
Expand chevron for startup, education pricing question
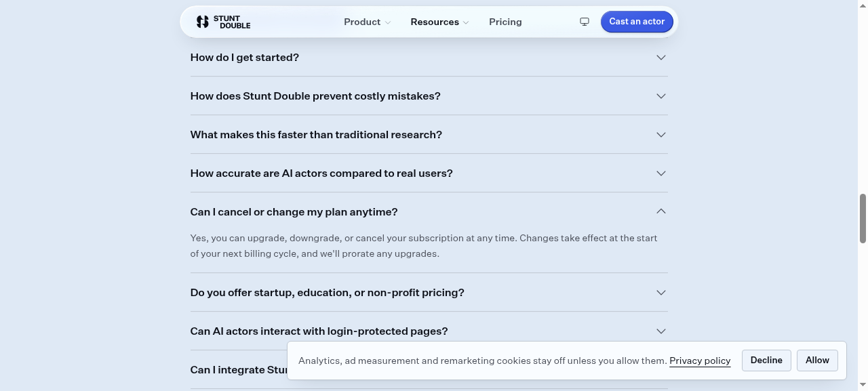(661, 293)
